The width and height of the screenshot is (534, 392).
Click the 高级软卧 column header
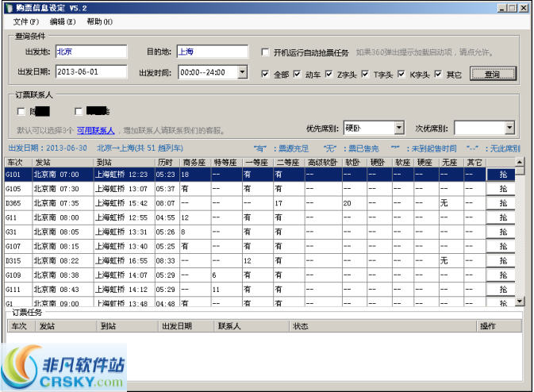[323, 163]
